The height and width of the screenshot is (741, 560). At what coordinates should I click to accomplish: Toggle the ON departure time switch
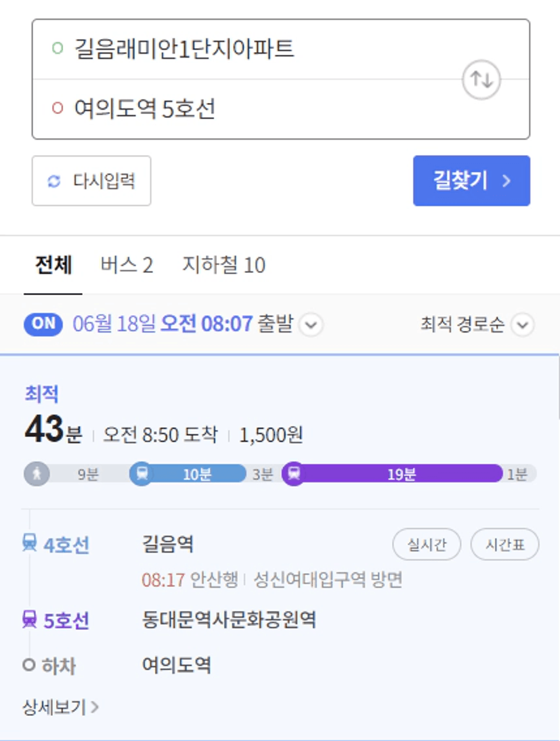pos(43,324)
